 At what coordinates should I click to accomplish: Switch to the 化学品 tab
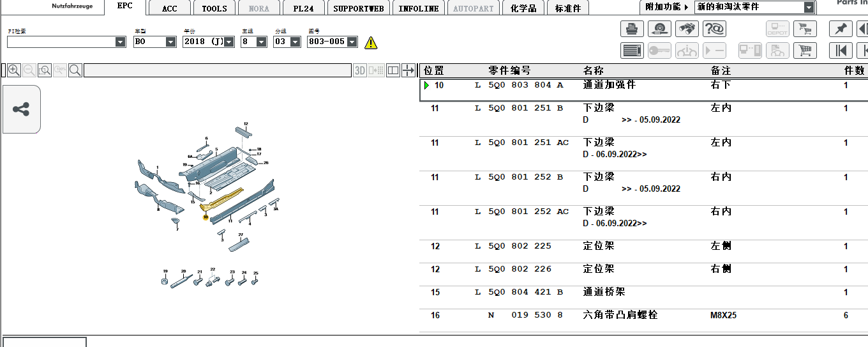524,8
